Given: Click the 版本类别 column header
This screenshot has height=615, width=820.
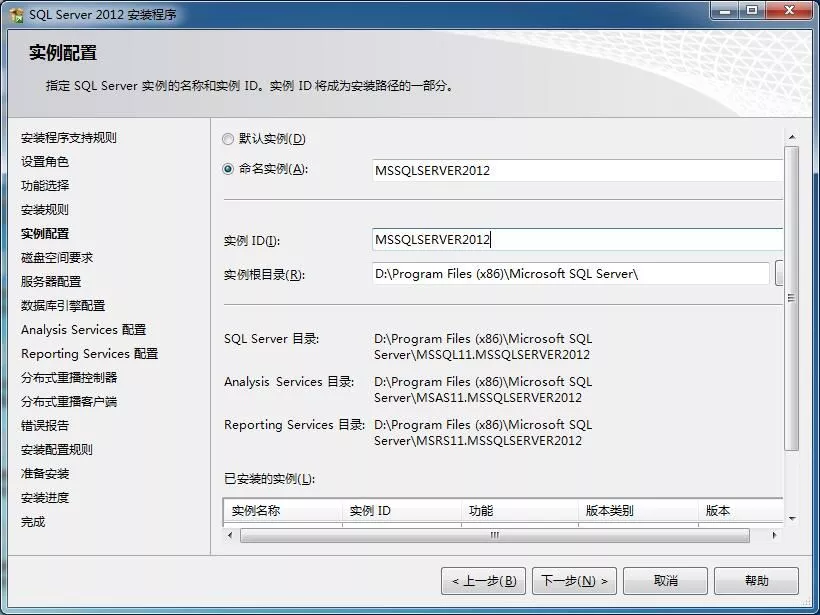Looking at the screenshot, I should click(639, 511).
